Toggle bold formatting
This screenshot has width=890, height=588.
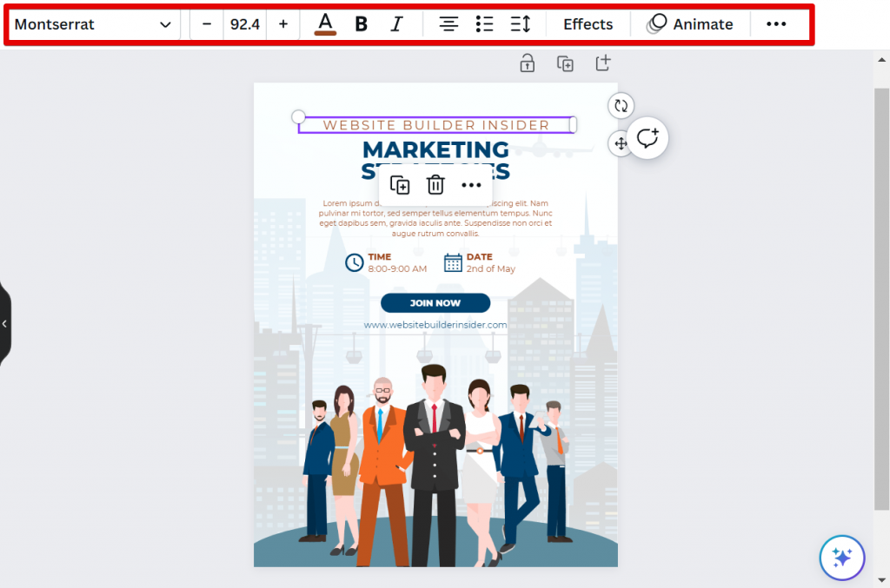362,24
